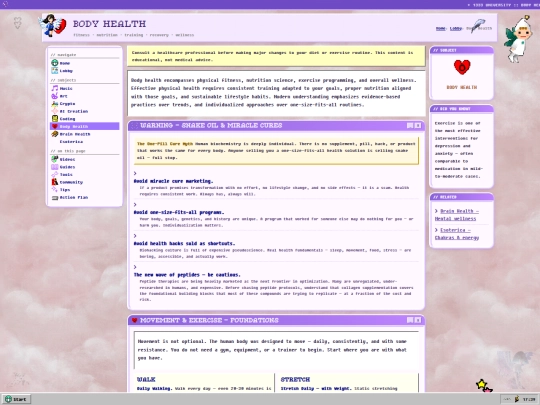Screen dimensions: 540x405
Task: Click the '// RELATED' panel header
Action: (461, 197)
